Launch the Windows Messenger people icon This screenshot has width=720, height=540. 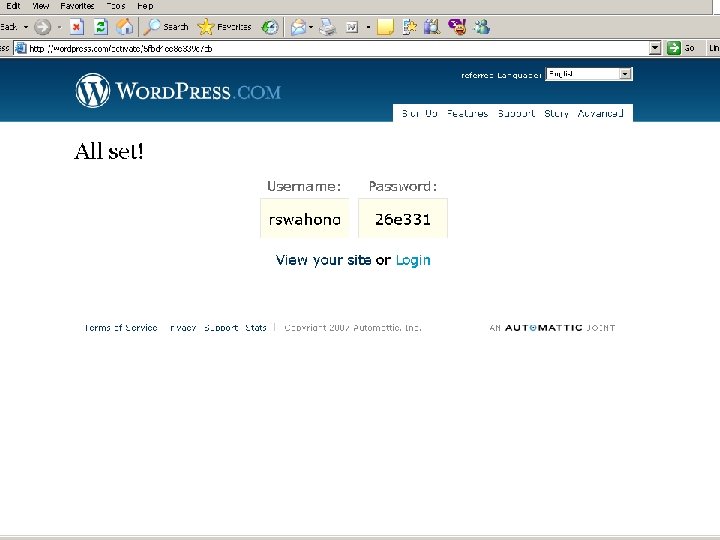click(x=482, y=27)
